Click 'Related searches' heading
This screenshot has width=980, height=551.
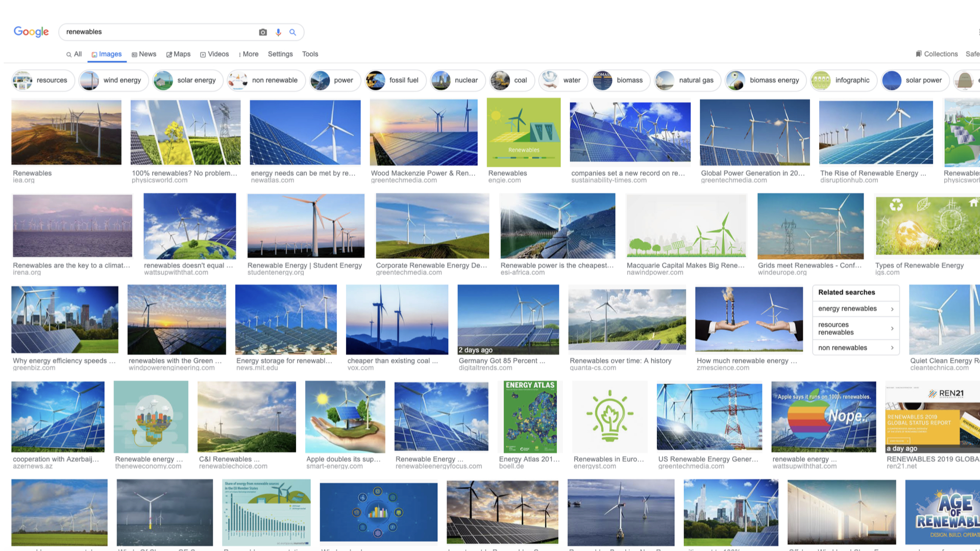pyautogui.click(x=847, y=292)
